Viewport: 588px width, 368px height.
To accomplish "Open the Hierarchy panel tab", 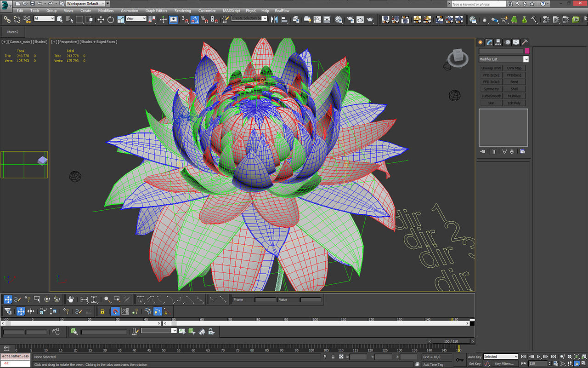I will [x=498, y=42].
